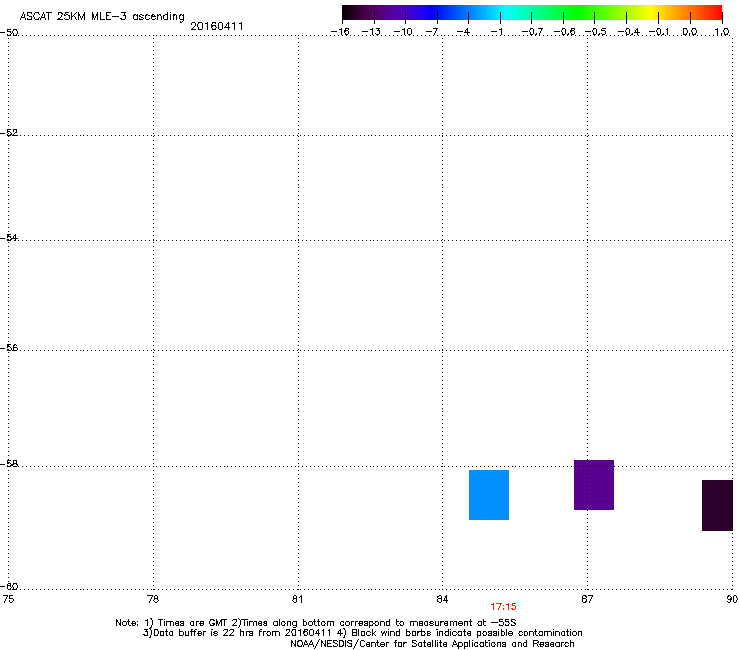
Task: Click the red 17:15 time label
Action: [x=503, y=607]
